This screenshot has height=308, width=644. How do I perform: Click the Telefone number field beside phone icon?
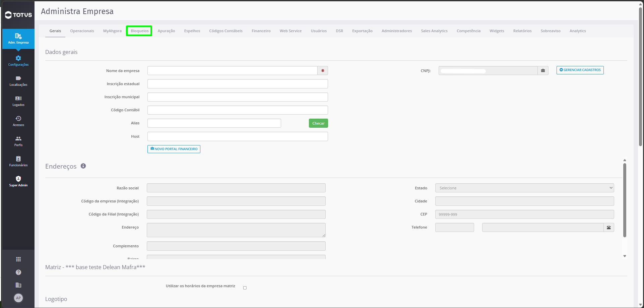[x=543, y=228]
